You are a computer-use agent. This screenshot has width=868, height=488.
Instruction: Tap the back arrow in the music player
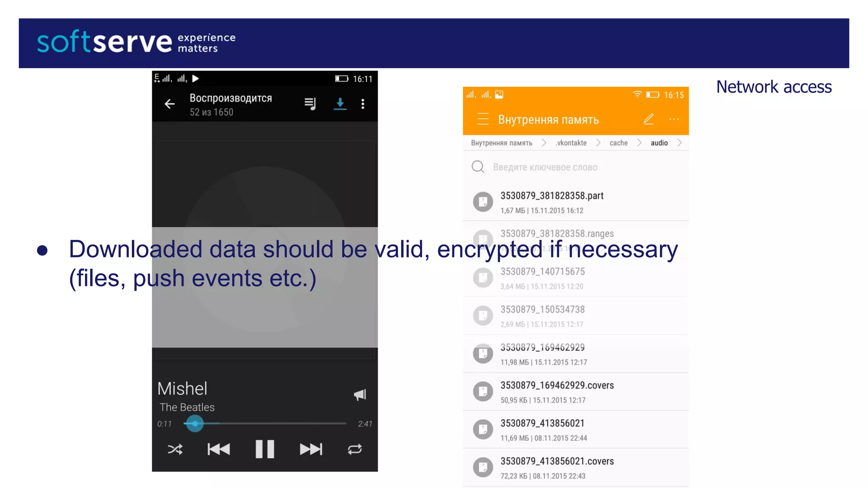tap(170, 104)
